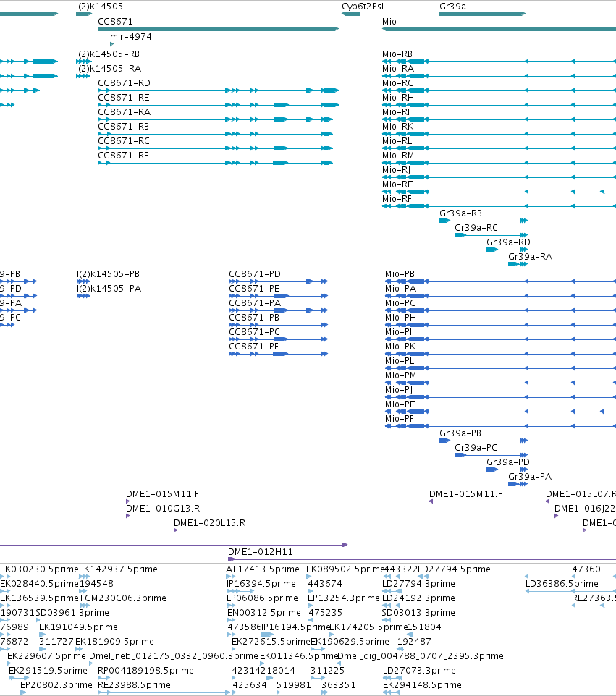Select the Gr39a-RC transcript
The height and width of the screenshot is (696, 616).
coord(491,235)
